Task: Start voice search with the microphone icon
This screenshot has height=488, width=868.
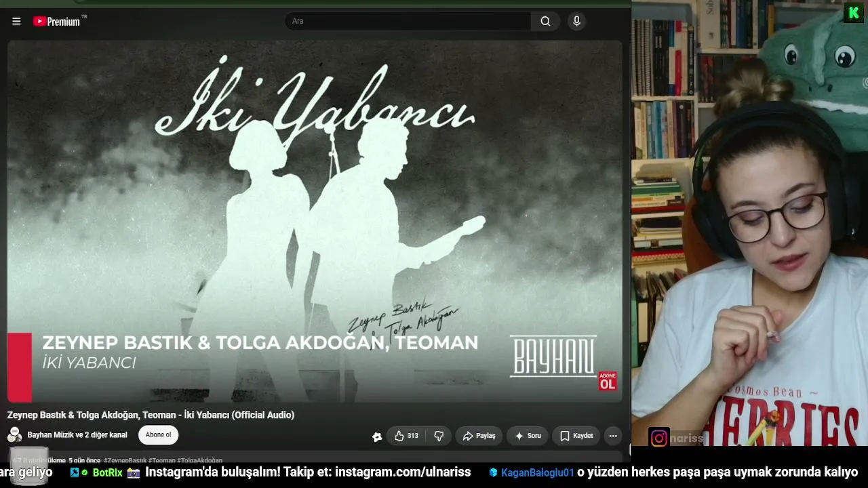Action: point(576,21)
